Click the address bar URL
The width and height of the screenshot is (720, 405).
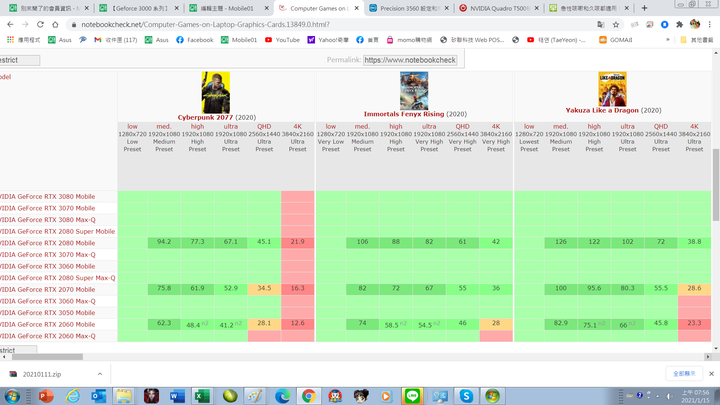pyautogui.click(x=205, y=24)
